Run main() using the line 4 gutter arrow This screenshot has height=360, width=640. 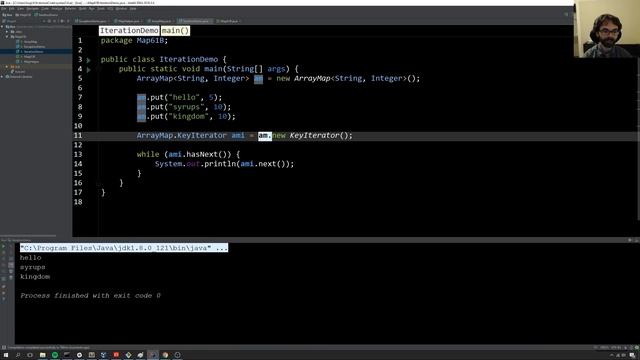(x=89, y=69)
